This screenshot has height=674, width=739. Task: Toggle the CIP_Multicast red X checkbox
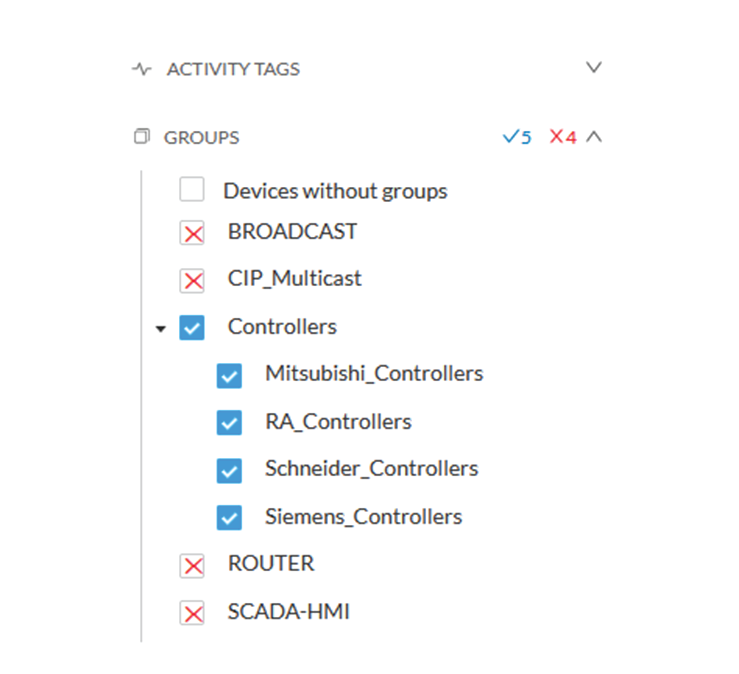click(192, 281)
